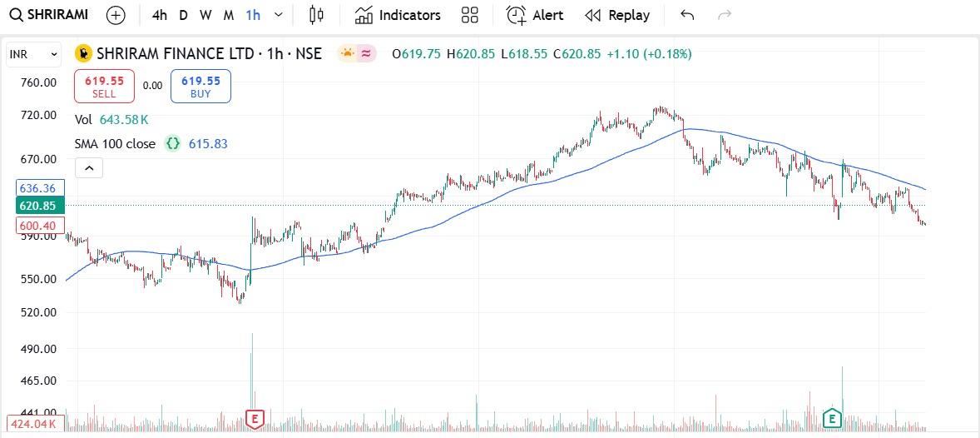Click the 760.00 price axis label

click(38, 82)
